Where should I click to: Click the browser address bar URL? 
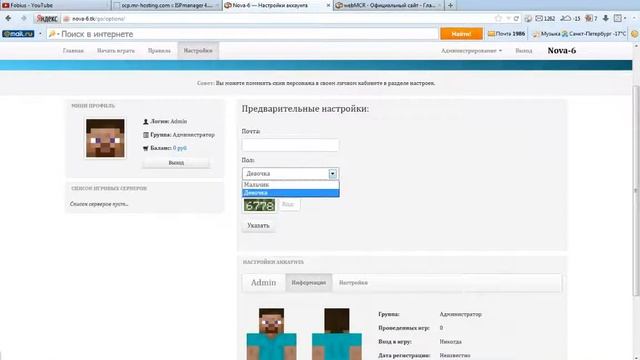pos(98,19)
